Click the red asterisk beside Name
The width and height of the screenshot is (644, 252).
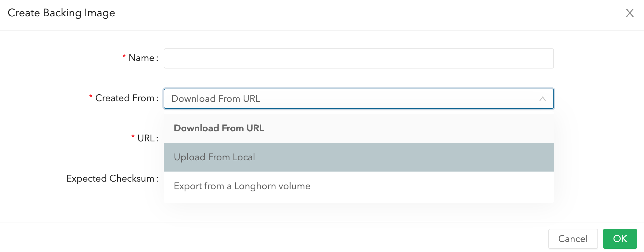(x=124, y=56)
